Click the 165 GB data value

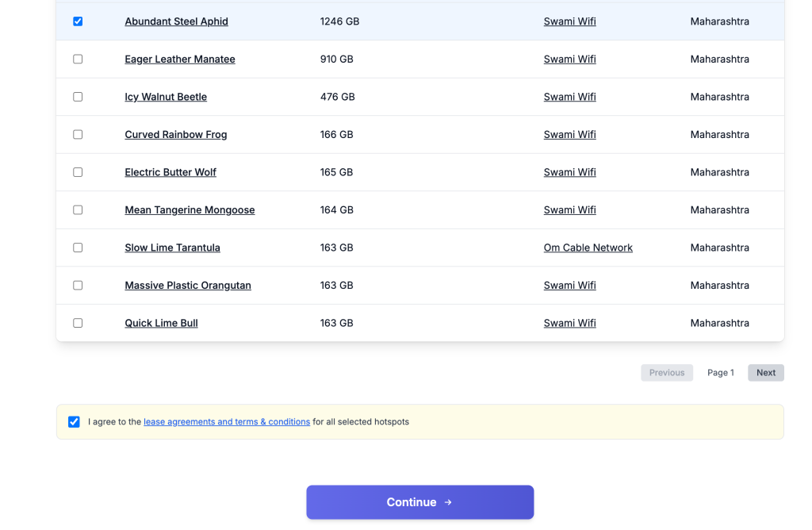[336, 172]
